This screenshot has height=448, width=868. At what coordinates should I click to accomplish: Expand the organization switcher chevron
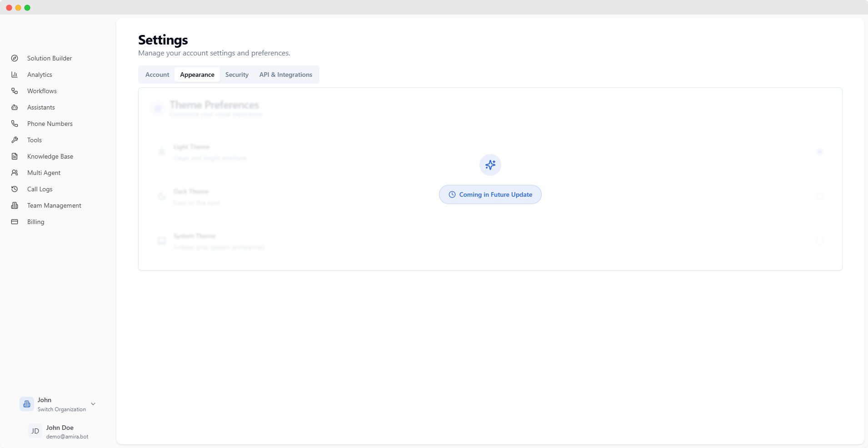tap(93, 404)
